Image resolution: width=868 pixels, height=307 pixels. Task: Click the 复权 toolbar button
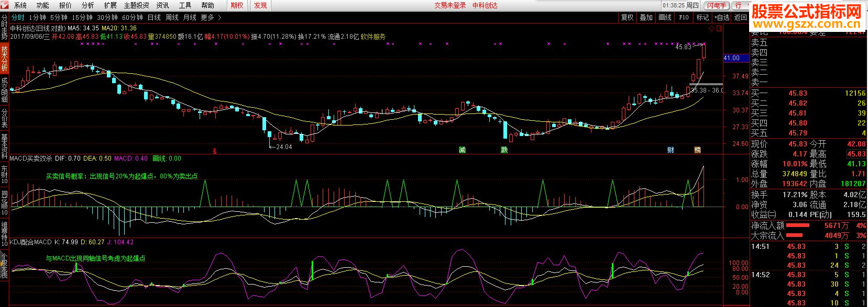(627, 17)
